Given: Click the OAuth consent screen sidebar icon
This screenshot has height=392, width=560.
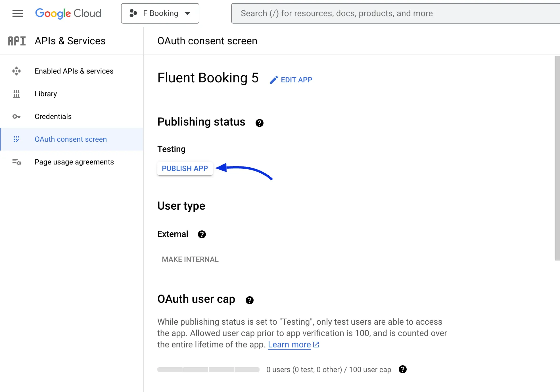Looking at the screenshot, I should point(16,139).
